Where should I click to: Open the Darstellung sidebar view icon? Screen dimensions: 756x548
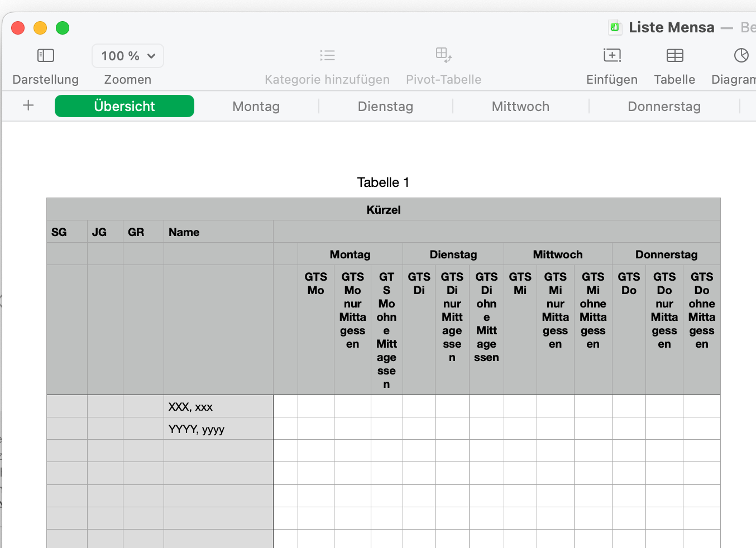[x=45, y=55]
